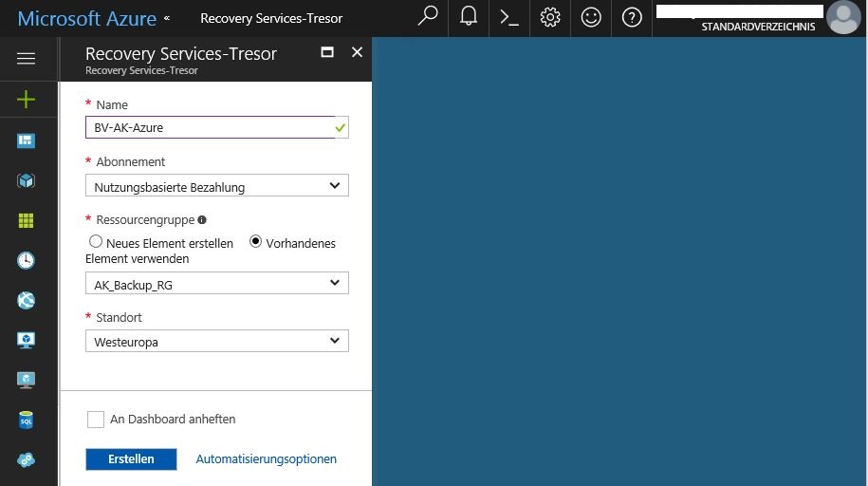Image resolution: width=868 pixels, height=486 pixels.
Task: Open classic virtual machines gray monitor icon
Action: [26, 380]
